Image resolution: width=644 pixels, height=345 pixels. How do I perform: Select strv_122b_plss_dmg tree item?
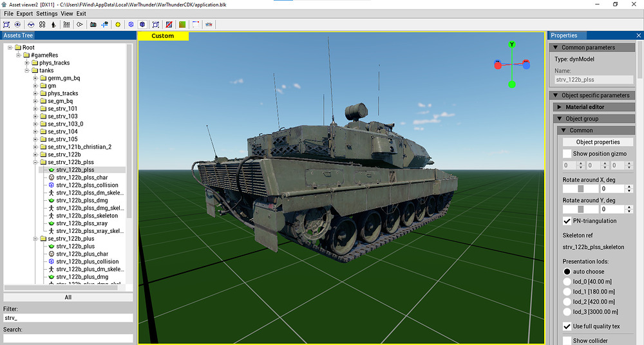click(x=82, y=200)
